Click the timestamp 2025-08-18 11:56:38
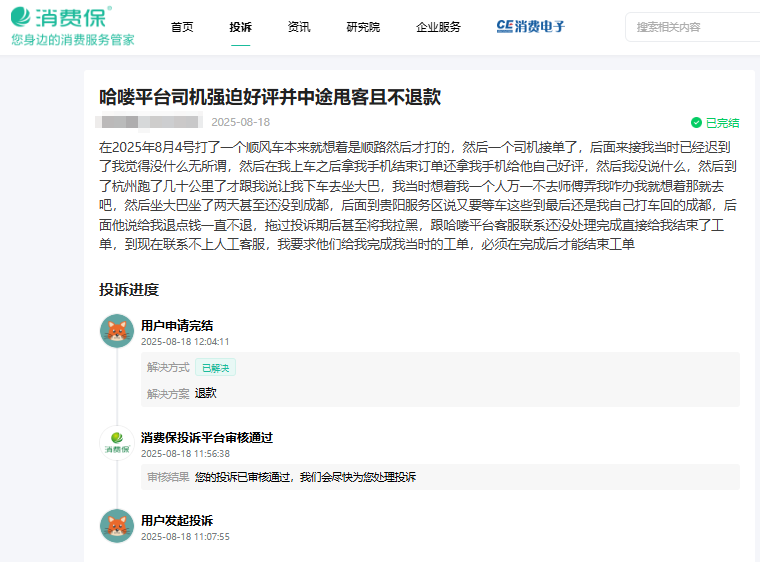This screenshot has width=760, height=562. tap(185, 454)
